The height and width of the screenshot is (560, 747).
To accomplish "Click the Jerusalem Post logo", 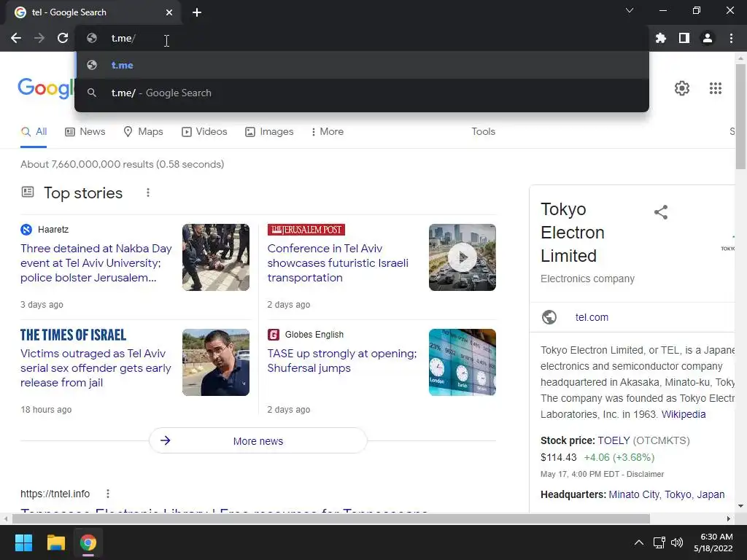I will 306,230.
